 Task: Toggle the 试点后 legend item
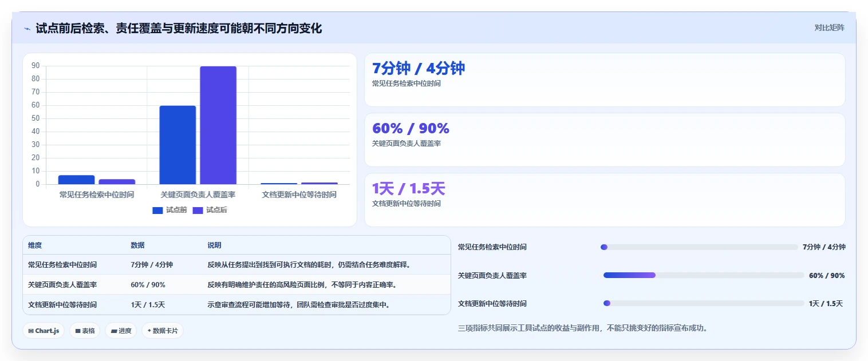[210, 210]
